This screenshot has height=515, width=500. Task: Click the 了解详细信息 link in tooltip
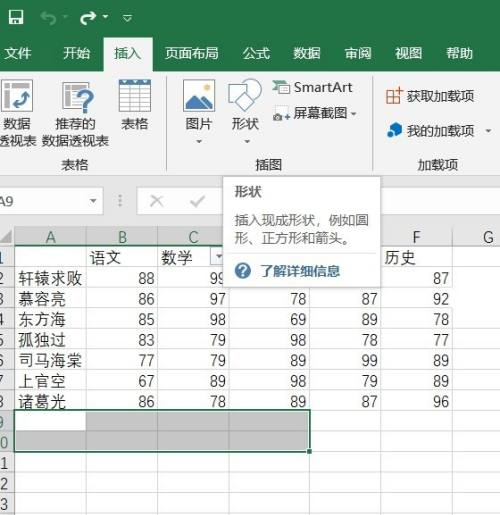pos(300,271)
